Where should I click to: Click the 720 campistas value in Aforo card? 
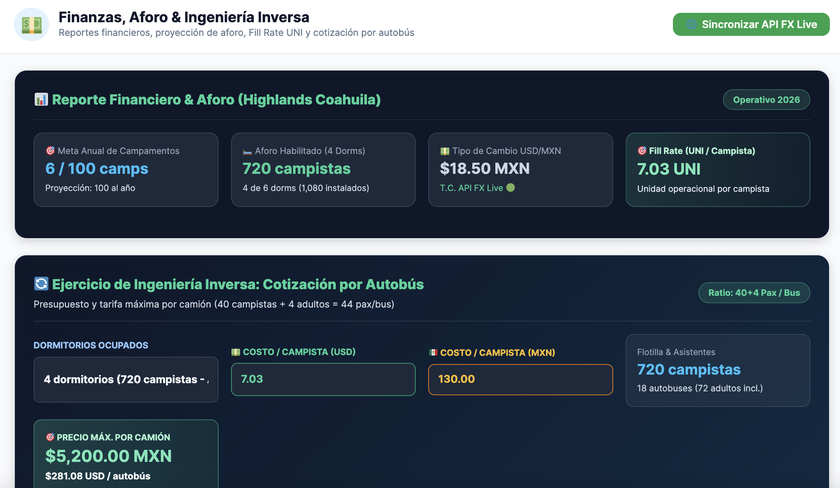pyautogui.click(x=296, y=168)
